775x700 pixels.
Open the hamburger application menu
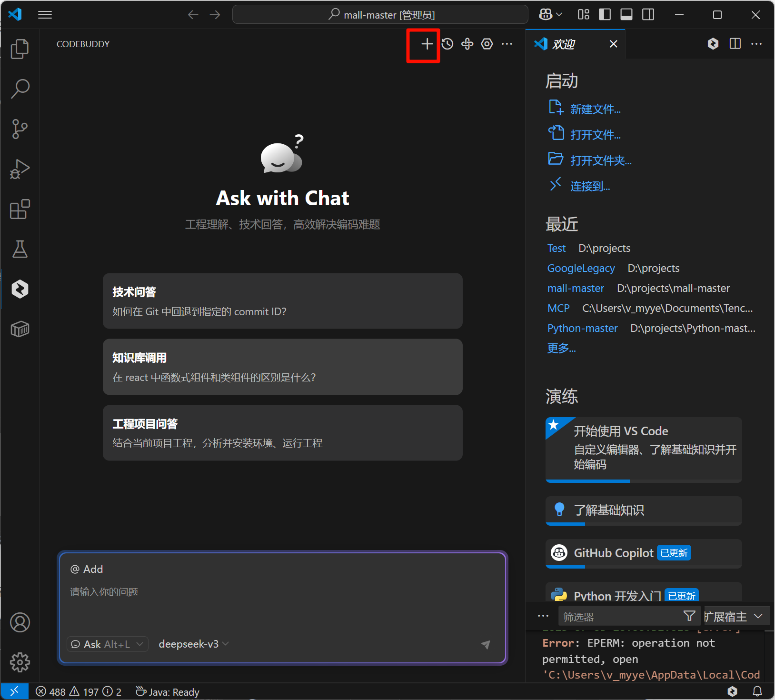[45, 15]
